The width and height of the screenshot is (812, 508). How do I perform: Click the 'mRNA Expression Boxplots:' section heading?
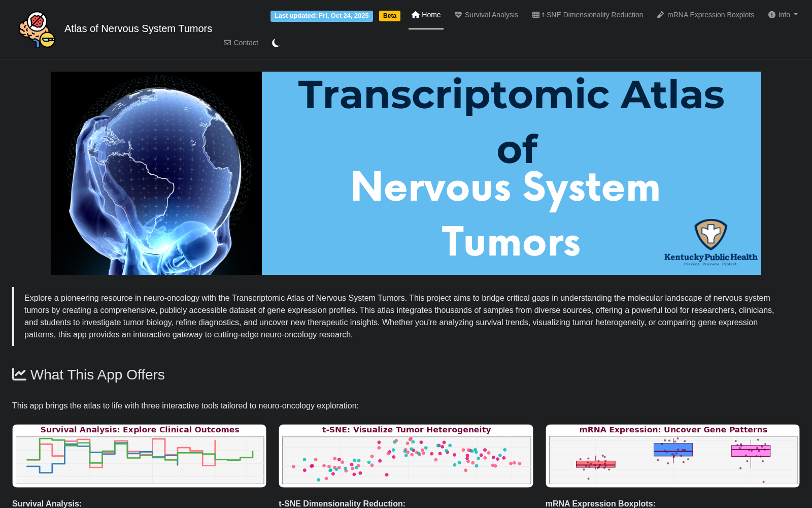pyautogui.click(x=600, y=503)
